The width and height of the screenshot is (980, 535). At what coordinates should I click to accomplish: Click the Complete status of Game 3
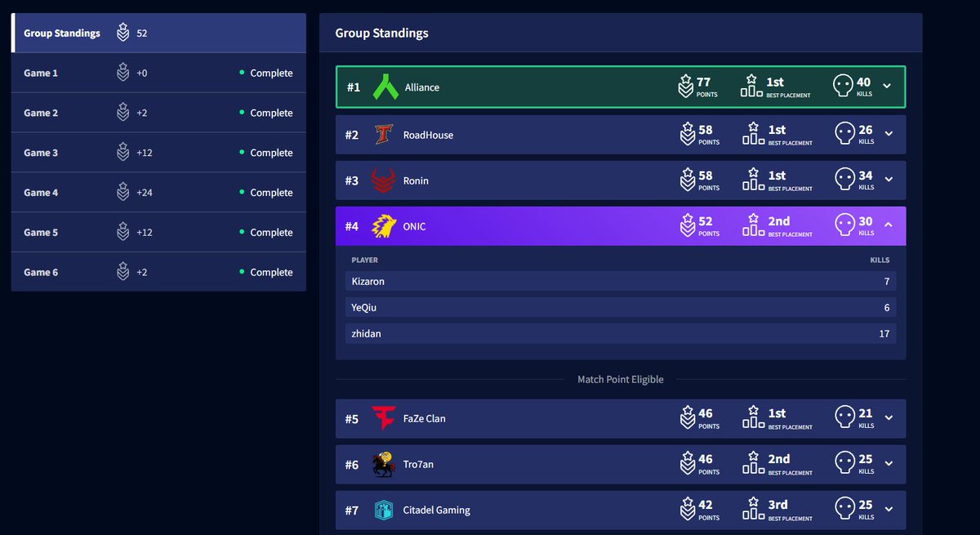271,153
